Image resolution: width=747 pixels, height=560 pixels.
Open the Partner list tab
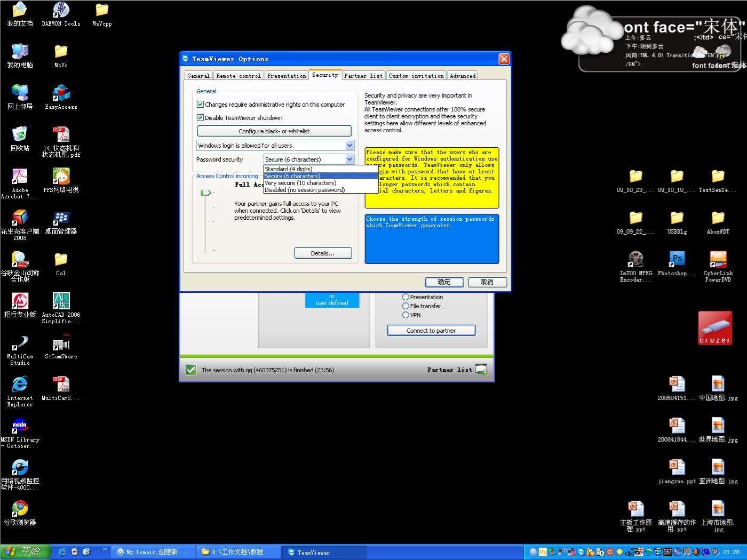pyautogui.click(x=363, y=76)
